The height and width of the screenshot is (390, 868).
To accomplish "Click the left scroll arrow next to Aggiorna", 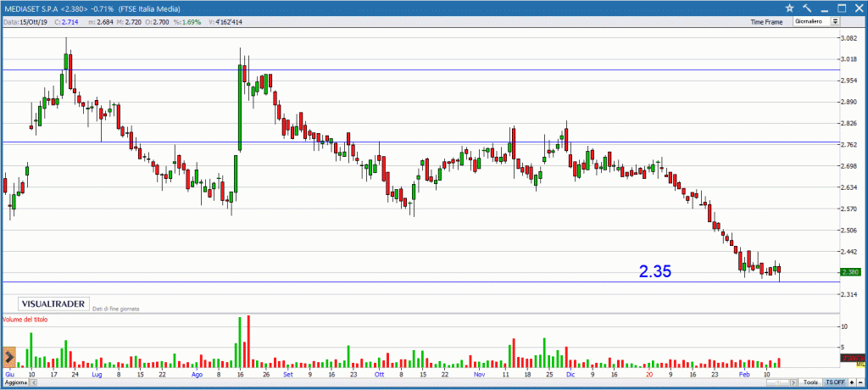I will (34, 383).
